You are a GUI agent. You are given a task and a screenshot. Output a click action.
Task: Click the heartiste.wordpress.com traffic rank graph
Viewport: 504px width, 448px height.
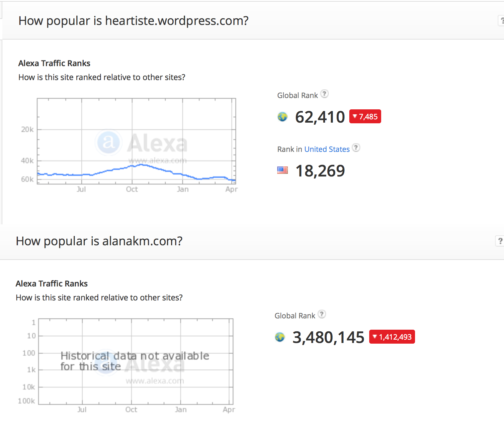click(136, 141)
